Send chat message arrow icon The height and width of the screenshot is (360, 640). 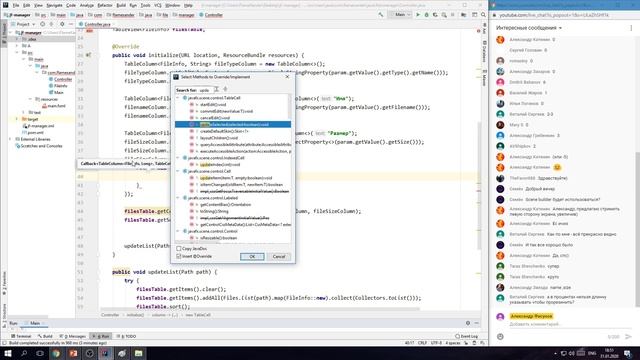(x=628, y=336)
